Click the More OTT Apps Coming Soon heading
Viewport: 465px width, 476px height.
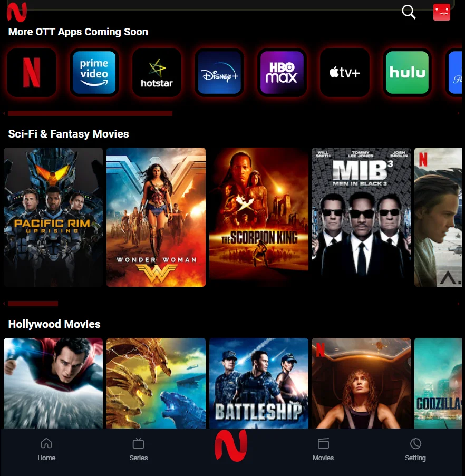[78, 32]
